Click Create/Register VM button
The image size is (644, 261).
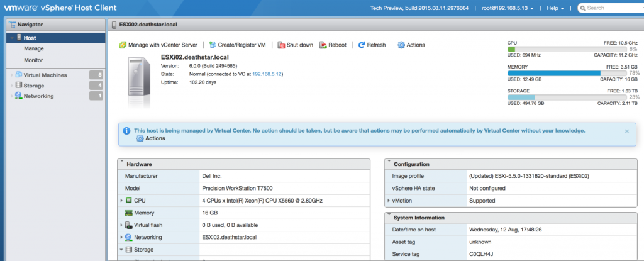pyautogui.click(x=237, y=45)
